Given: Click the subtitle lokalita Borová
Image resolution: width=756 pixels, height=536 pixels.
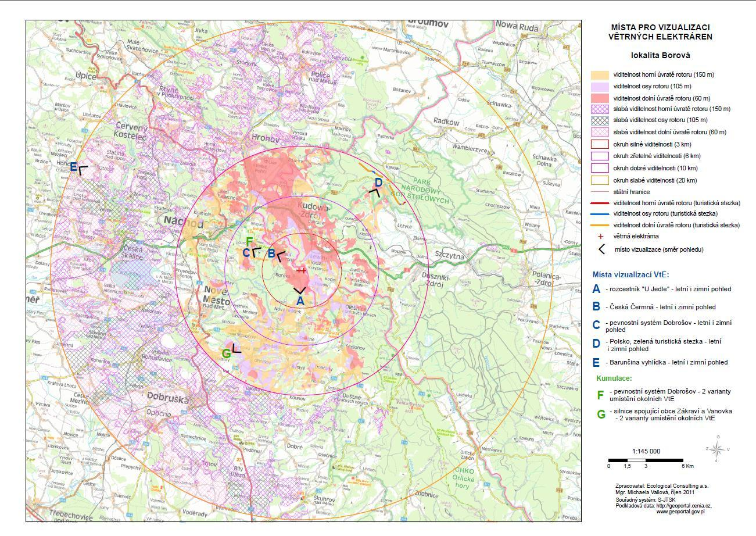Looking at the screenshot, I should point(660,56).
